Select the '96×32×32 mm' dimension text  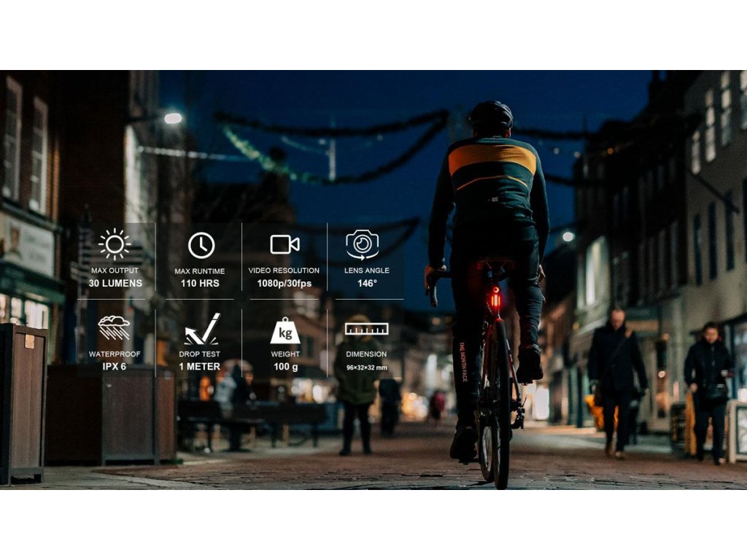tap(367, 367)
